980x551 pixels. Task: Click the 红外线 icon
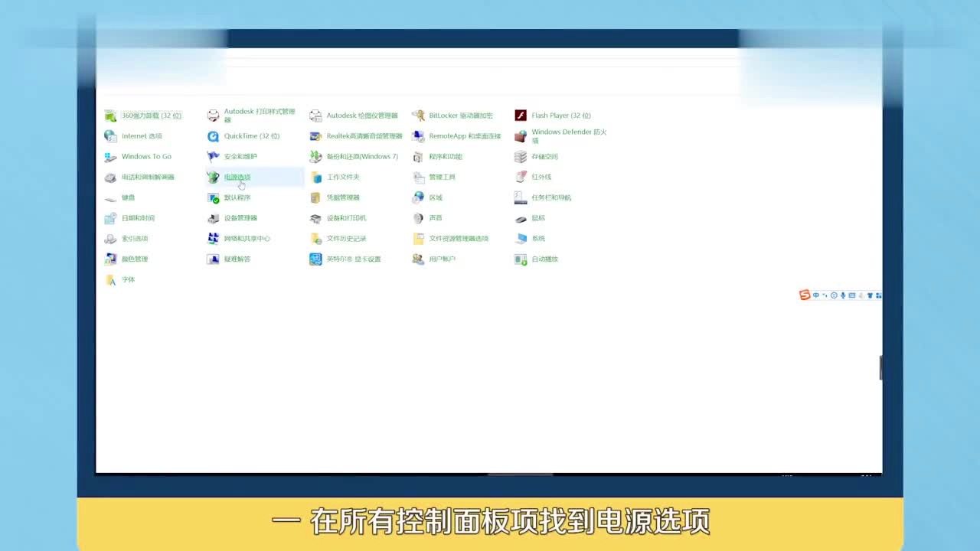point(521,178)
